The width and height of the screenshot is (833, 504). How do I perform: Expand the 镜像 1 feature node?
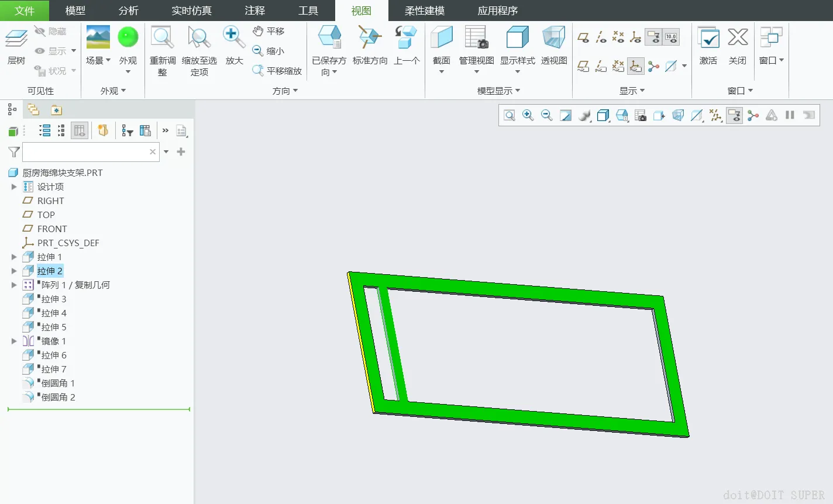pyautogui.click(x=14, y=341)
